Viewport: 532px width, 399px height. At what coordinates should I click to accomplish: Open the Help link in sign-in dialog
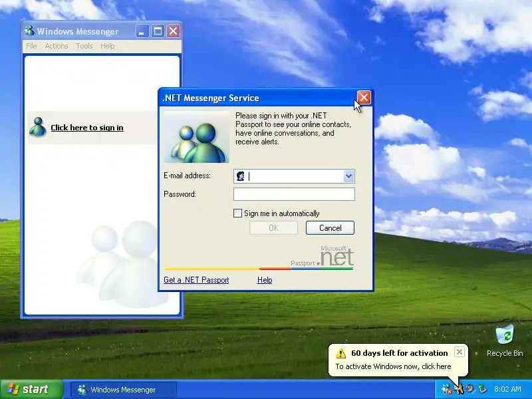(x=265, y=280)
